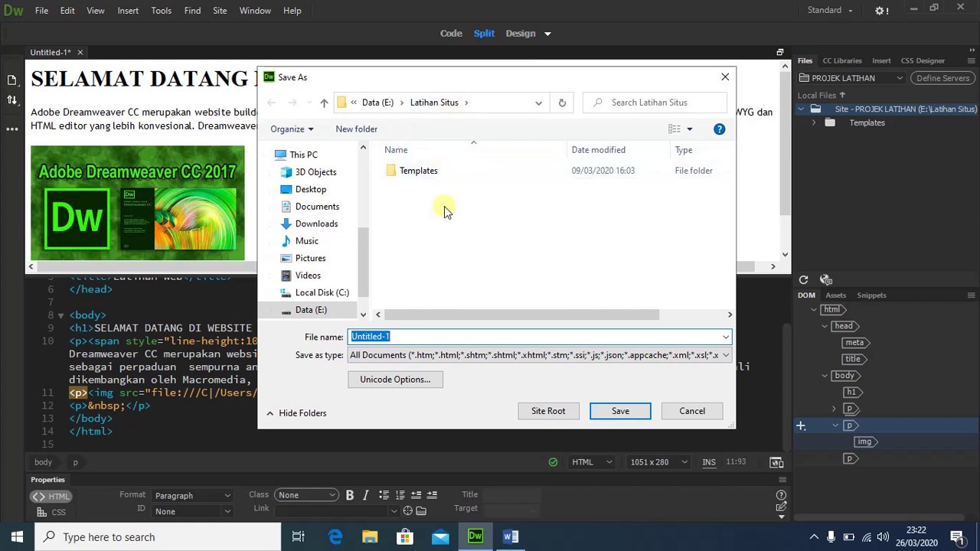980x551 pixels.
Task: Toggle bold formatting in Properties panel
Action: coord(349,495)
